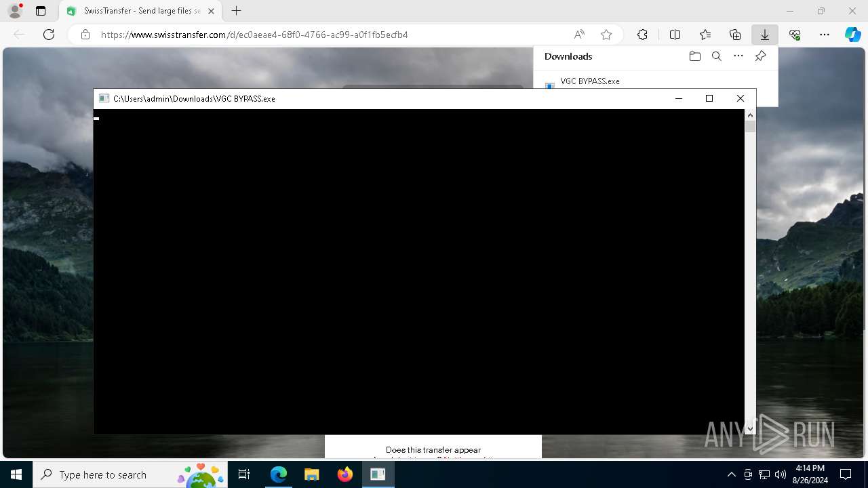Image resolution: width=868 pixels, height=488 pixels.
Task: Open the volume tray icon
Action: click(x=781, y=474)
